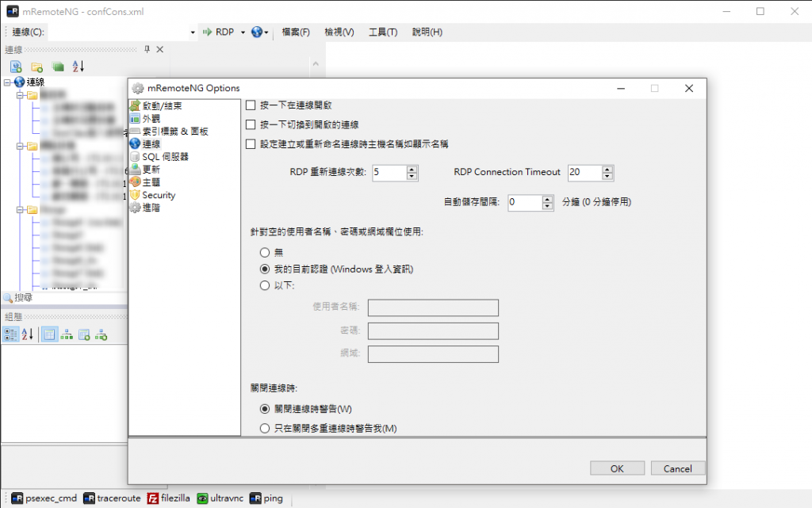Close the mRemoteNG Options dialog
The image size is (812, 508).
[x=689, y=89]
